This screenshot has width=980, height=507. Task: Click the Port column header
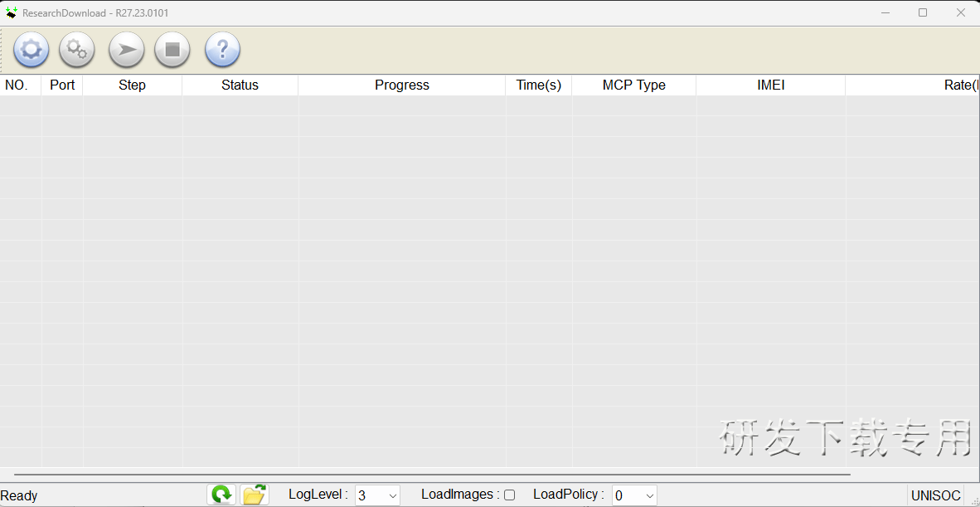tap(61, 85)
